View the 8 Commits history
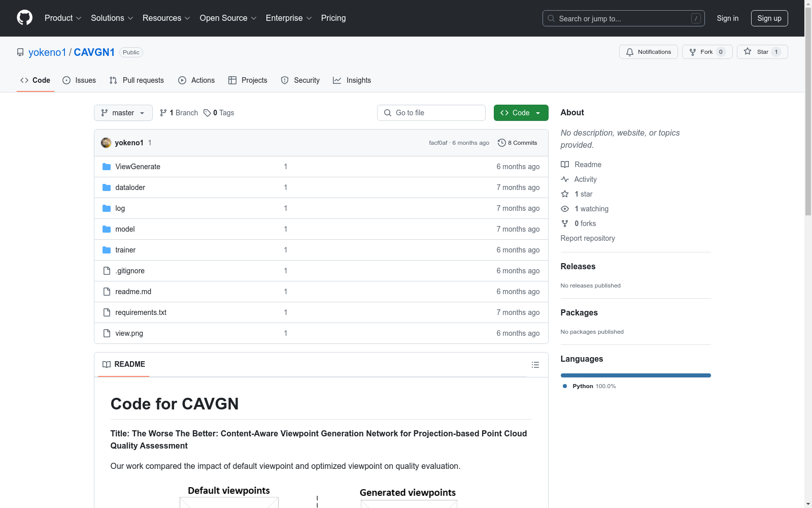Viewport: 812px width, 508px height. [x=518, y=143]
